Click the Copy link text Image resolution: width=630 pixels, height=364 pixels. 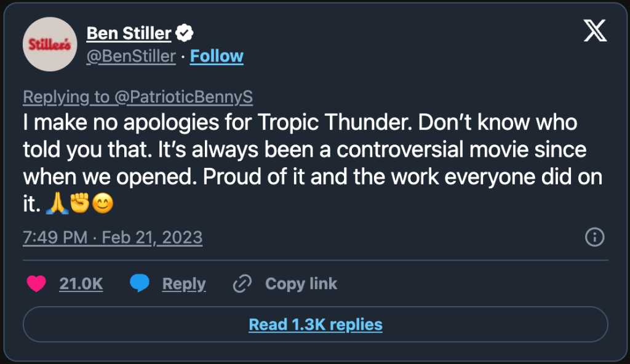(x=301, y=283)
